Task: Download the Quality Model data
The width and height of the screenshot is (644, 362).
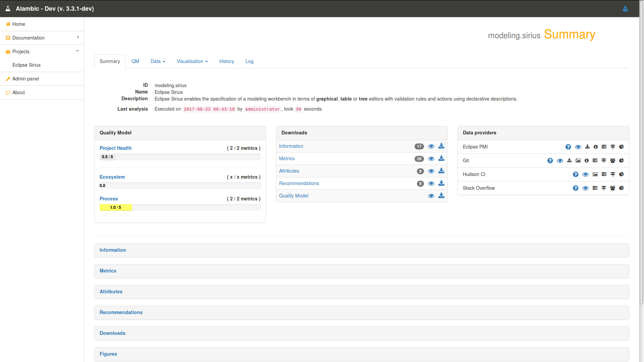Action: [x=441, y=196]
